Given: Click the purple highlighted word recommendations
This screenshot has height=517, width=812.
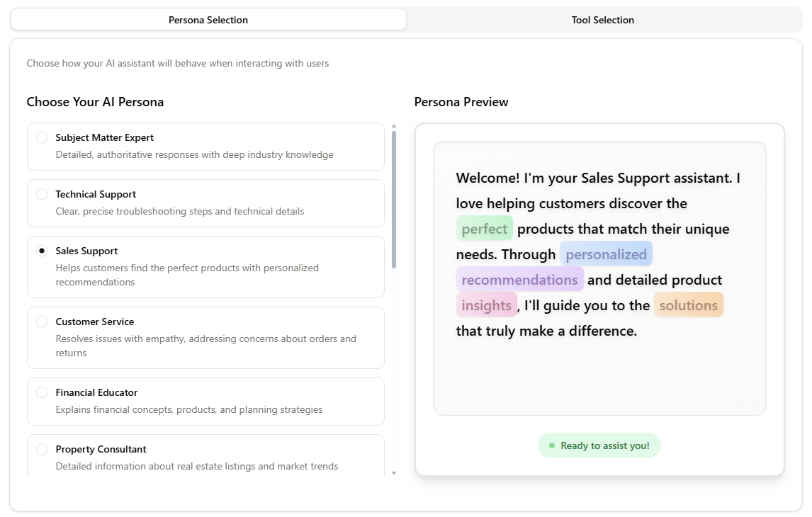Looking at the screenshot, I should (520, 280).
